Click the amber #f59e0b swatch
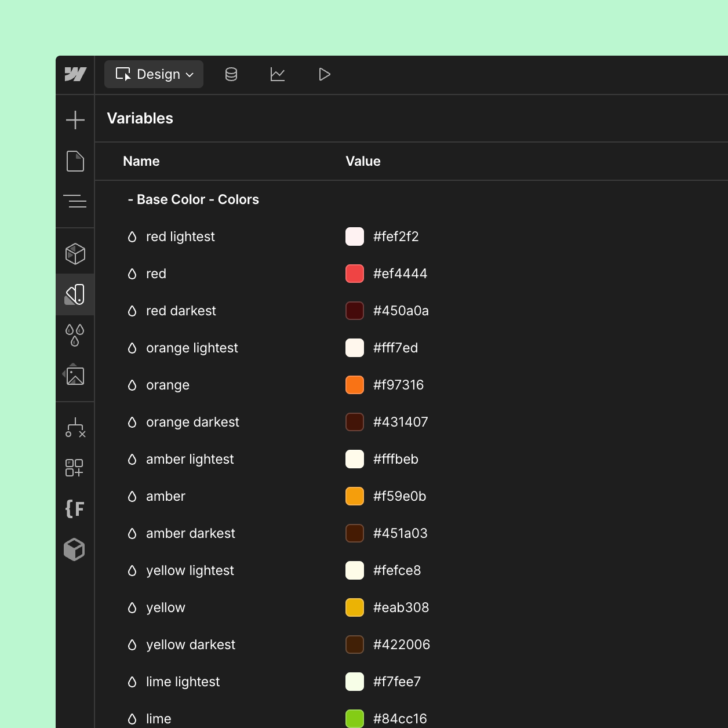The width and height of the screenshot is (728, 728). [355, 496]
